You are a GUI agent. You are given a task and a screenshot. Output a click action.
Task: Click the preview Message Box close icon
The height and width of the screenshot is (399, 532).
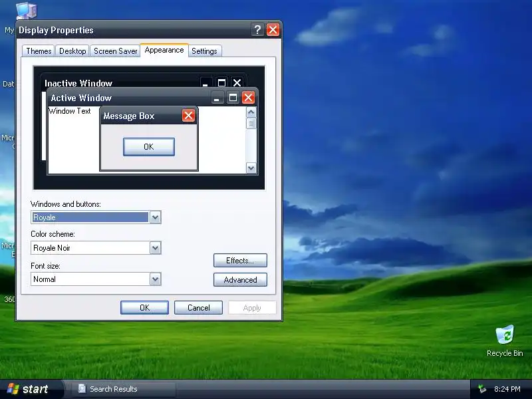pos(188,116)
